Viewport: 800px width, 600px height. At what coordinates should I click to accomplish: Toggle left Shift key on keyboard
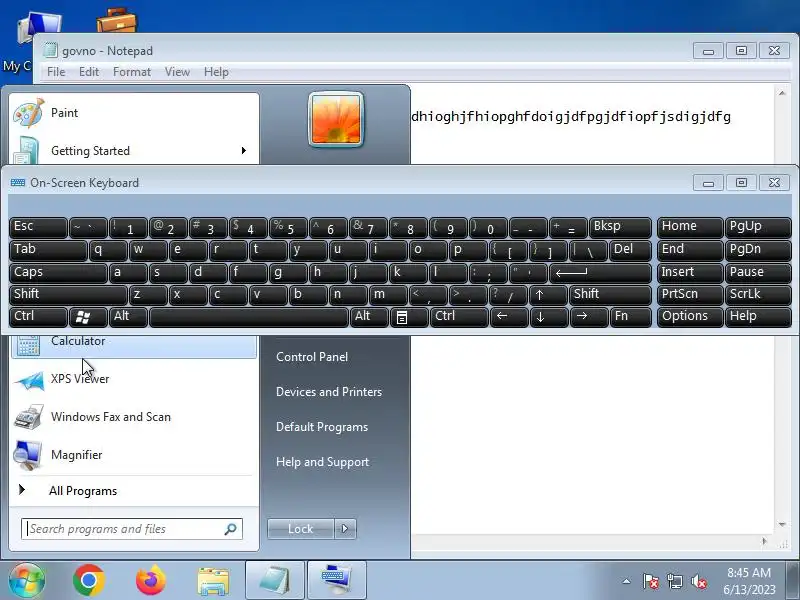click(x=68, y=294)
